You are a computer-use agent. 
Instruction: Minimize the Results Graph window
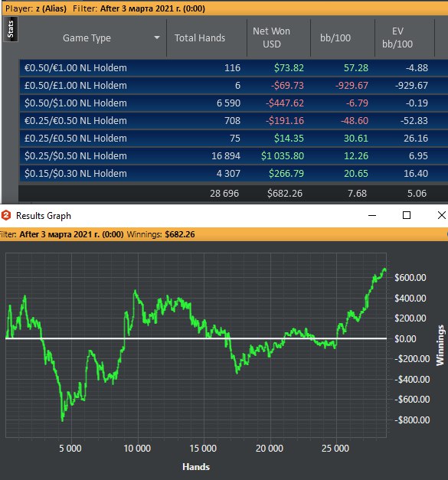[x=372, y=215]
